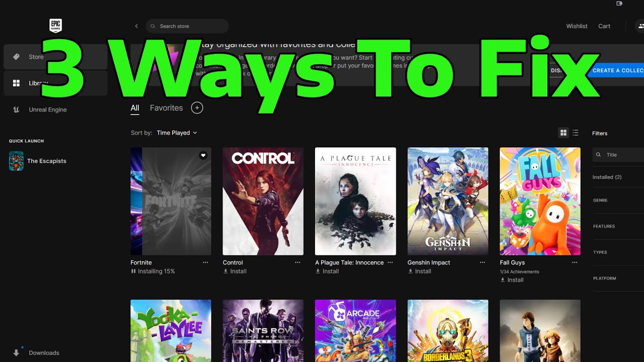Pause the Fortnite installation at 15%
The image size is (644, 362).
[133, 271]
